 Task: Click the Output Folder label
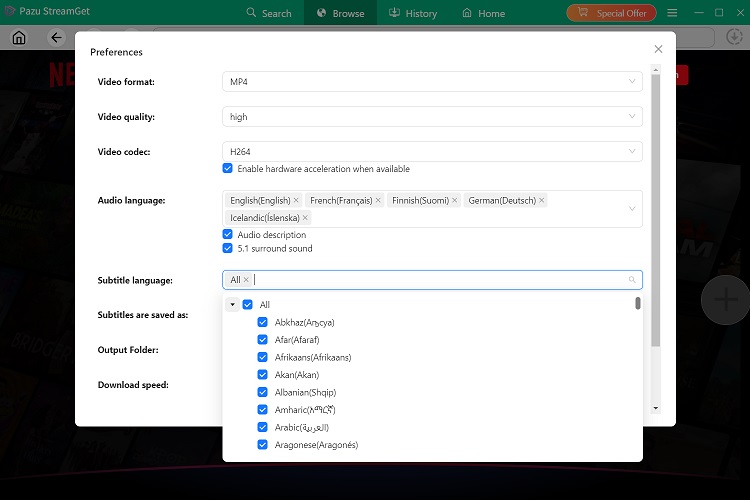click(x=128, y=350)
